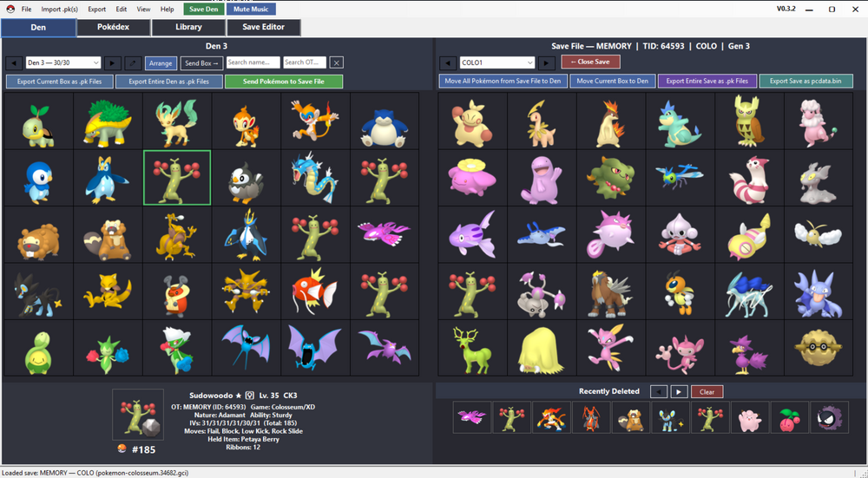Select Snorlax in the Den grid

click(x=385, y=121)
